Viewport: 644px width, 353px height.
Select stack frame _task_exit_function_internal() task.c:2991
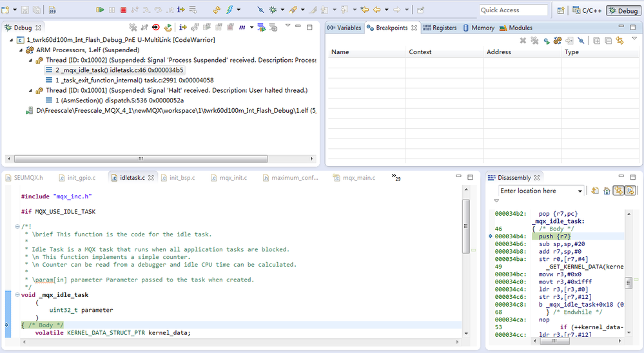pyautogui.click(x=130, y=81)
